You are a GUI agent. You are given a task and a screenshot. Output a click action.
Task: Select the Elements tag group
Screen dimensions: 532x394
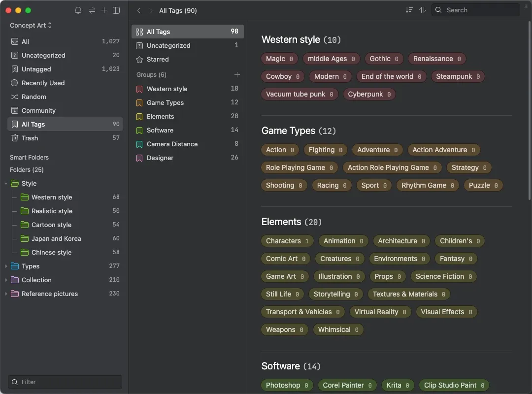(x=188, y=116)
